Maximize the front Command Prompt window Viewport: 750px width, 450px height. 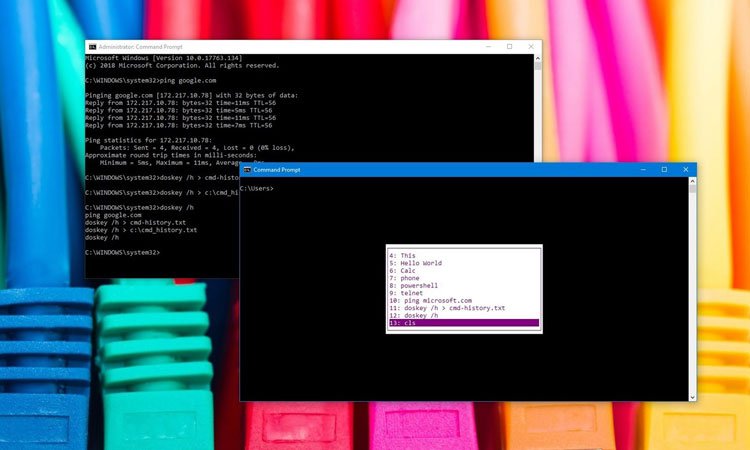click(x=664, y=170)
